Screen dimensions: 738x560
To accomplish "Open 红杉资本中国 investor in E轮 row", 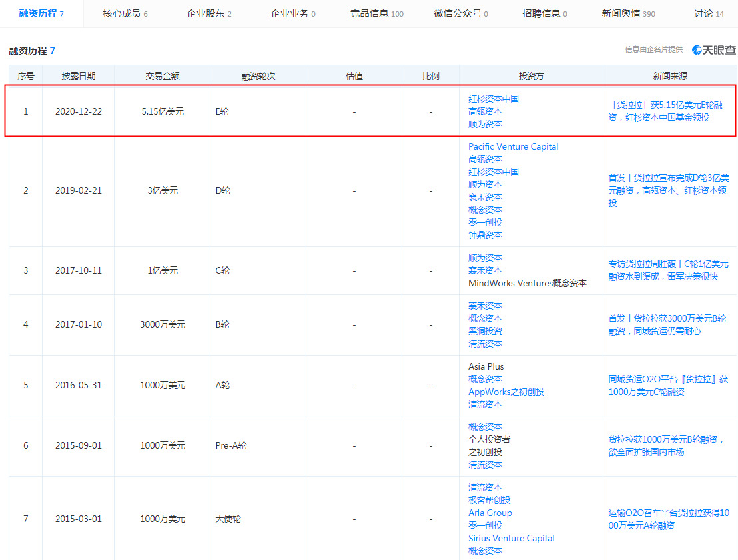I will (494, 99).
